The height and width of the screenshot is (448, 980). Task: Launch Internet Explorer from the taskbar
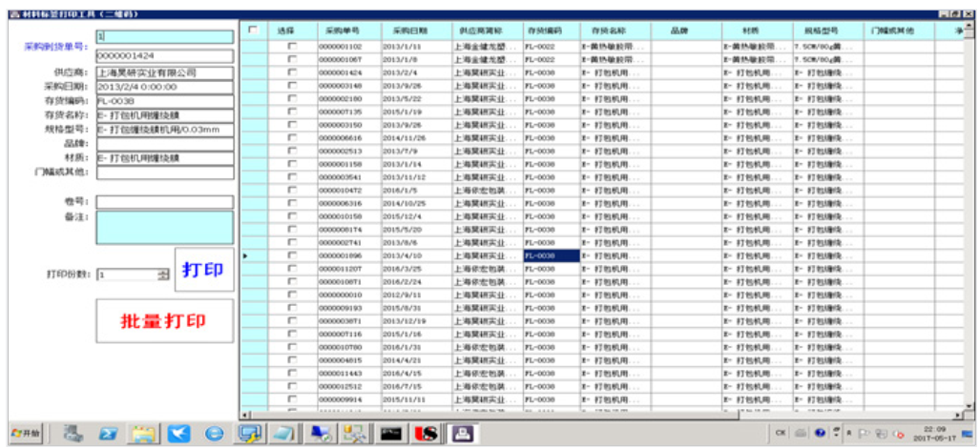(215, 433)
